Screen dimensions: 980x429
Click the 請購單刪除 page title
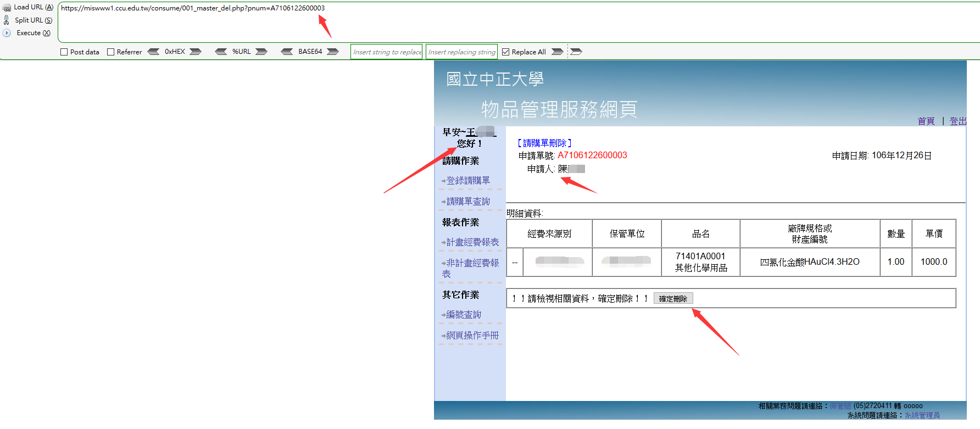[544, 143]
